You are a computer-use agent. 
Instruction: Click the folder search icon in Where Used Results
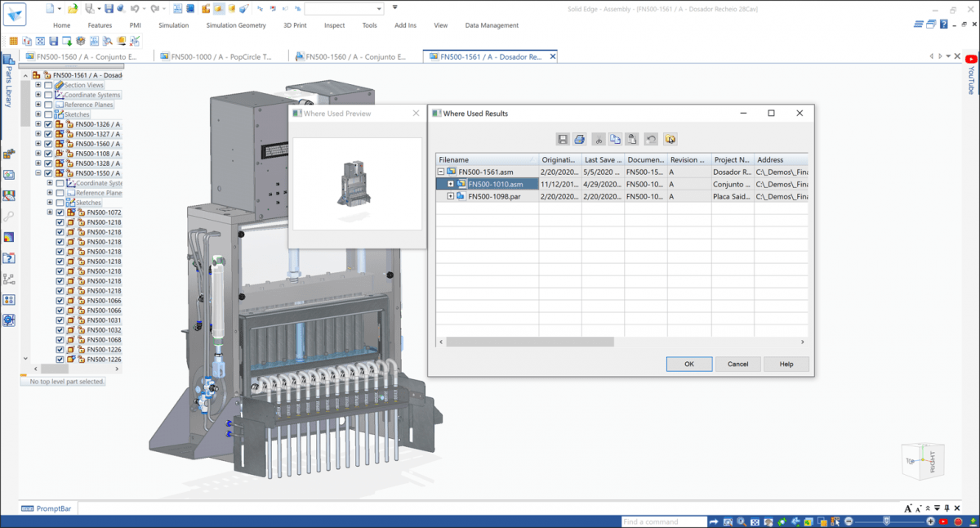pyautogui.click(x=670, y=139)
